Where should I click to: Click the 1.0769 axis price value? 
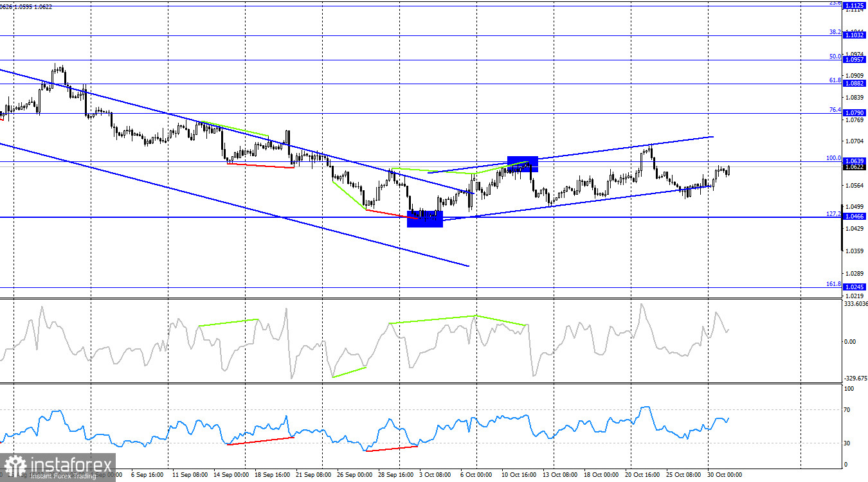(854, 120)
